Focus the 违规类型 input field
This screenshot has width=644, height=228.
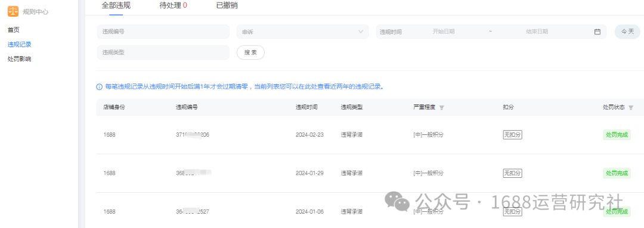point(163,53)
